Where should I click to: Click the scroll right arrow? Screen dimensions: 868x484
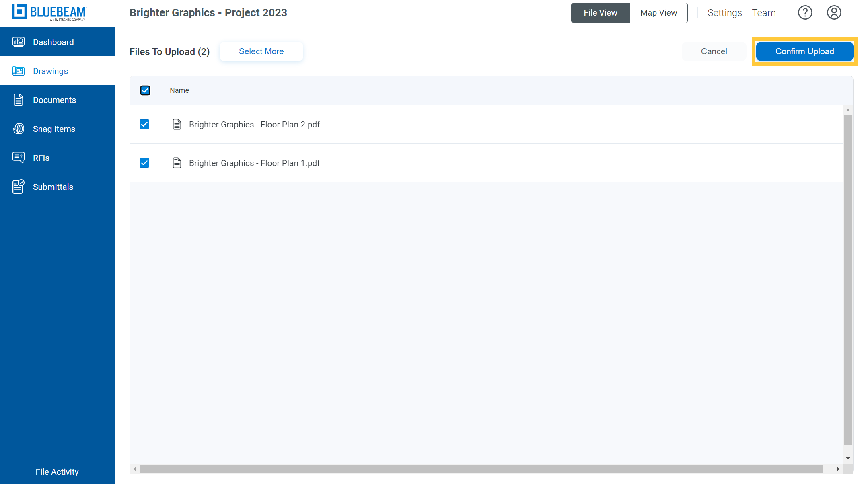[x=838, y=469]
